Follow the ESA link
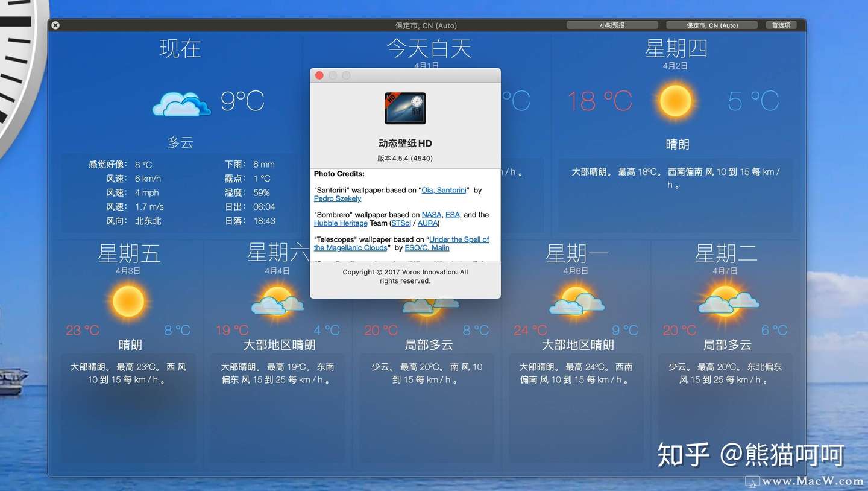The image size is (868, 491). tap(453, 215)
